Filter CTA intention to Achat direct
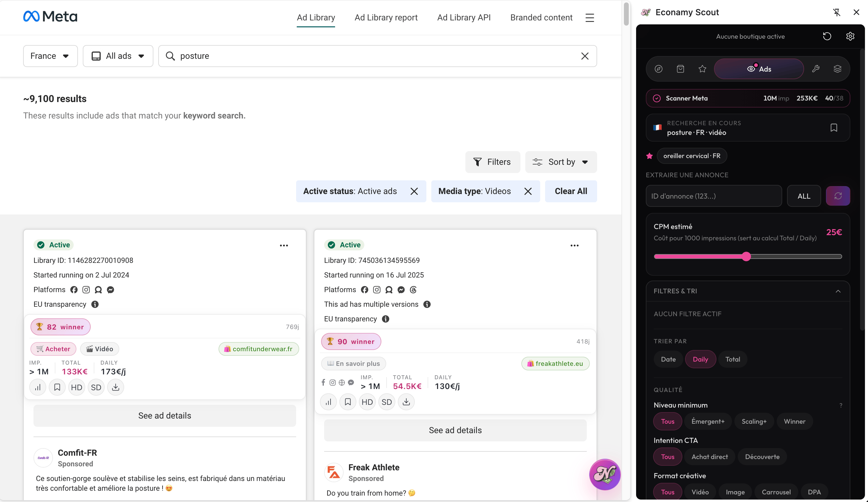 tap(709, 457)
